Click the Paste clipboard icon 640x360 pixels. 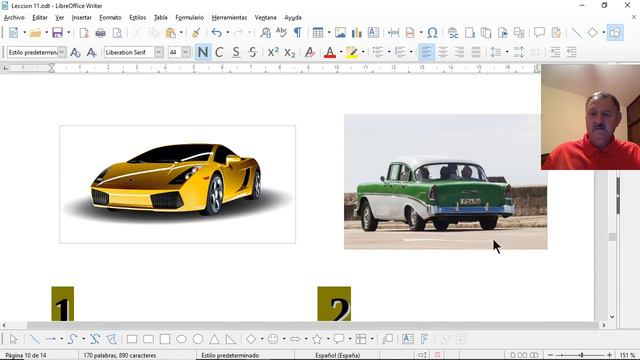[171, 33]
